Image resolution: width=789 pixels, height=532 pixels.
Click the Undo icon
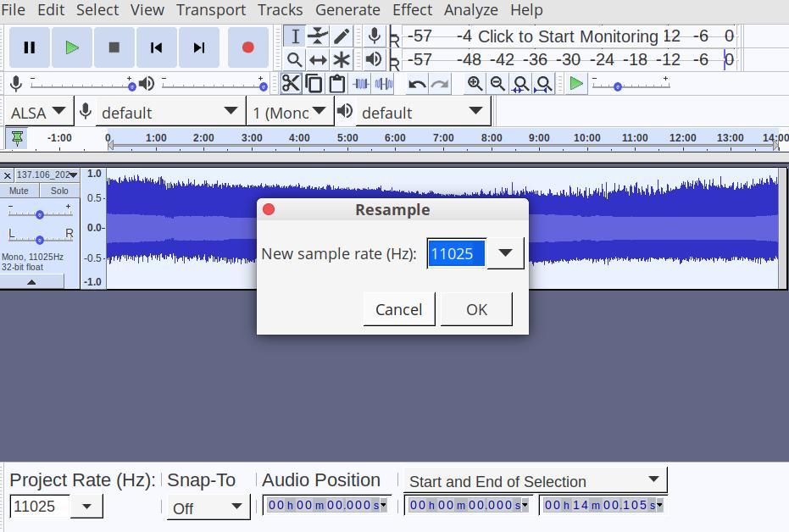pyautogui.click(x=416, y=84)
